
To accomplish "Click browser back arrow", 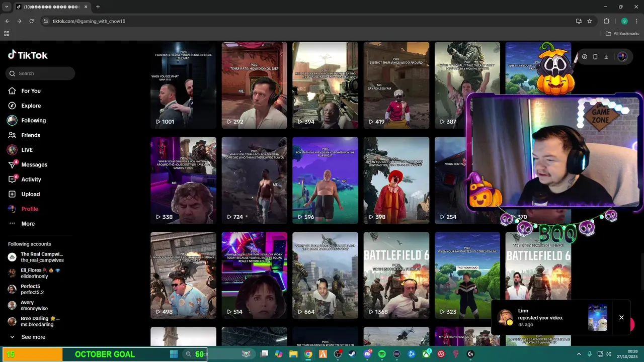I will (x=7, y=21).
